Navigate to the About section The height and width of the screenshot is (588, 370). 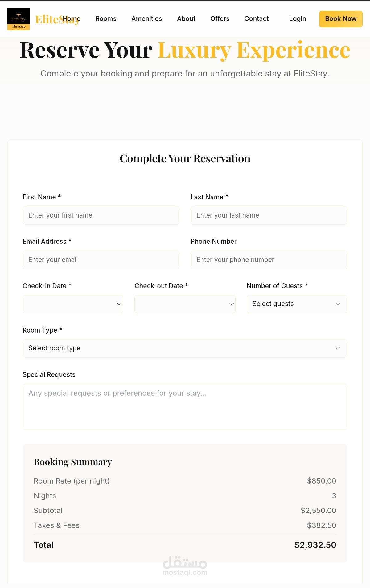pyautogui.click(x=186, y=19)
